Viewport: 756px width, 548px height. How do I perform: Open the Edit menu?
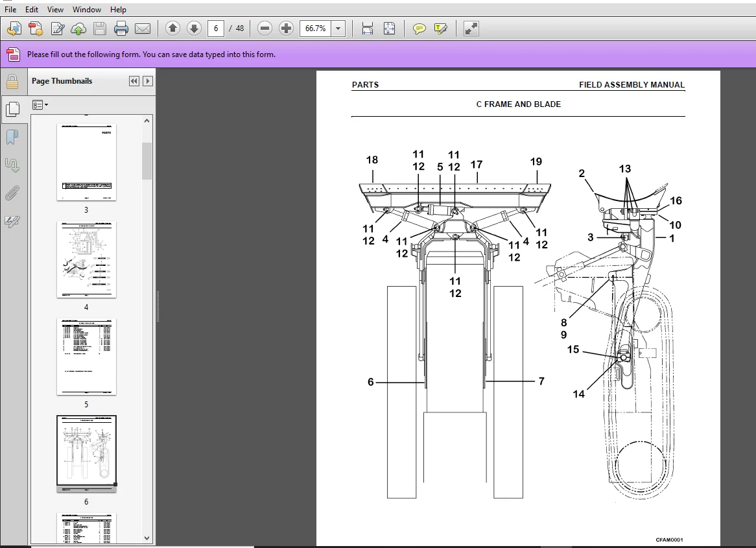point(32,9)
